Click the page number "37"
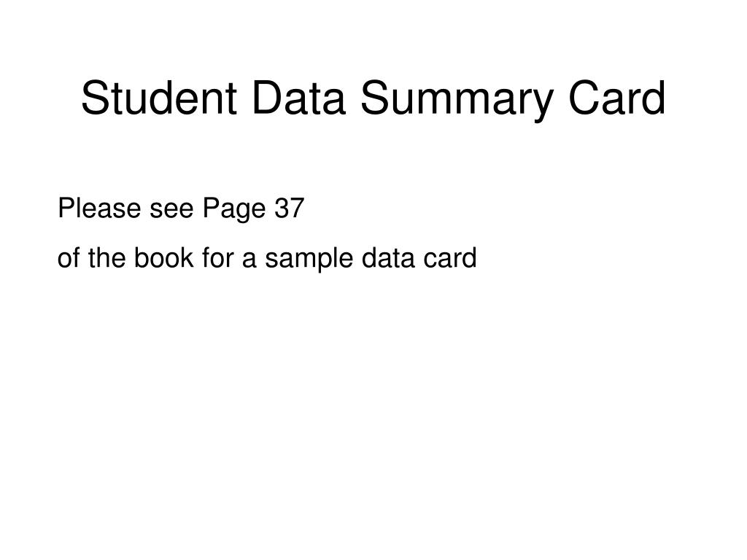 289,208
